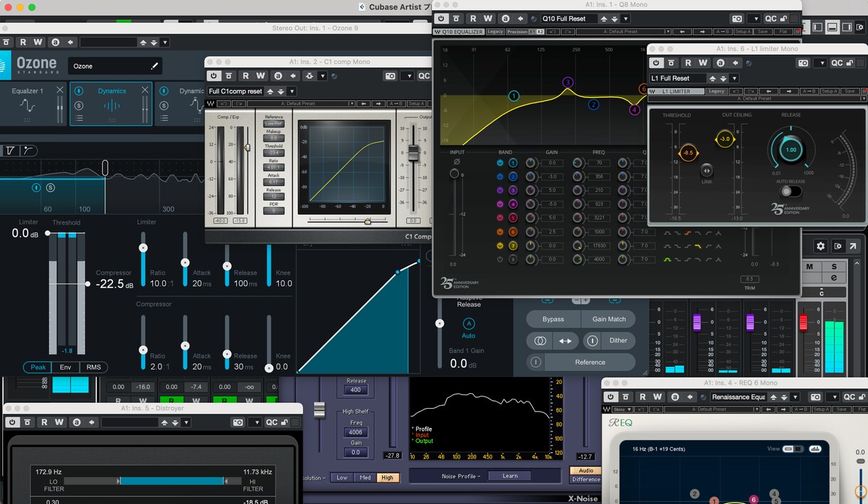This screenshot has height=504, width=868.
Task: Click Low Ref reference button in C1 comp
Action: click(x=274, y=124)
